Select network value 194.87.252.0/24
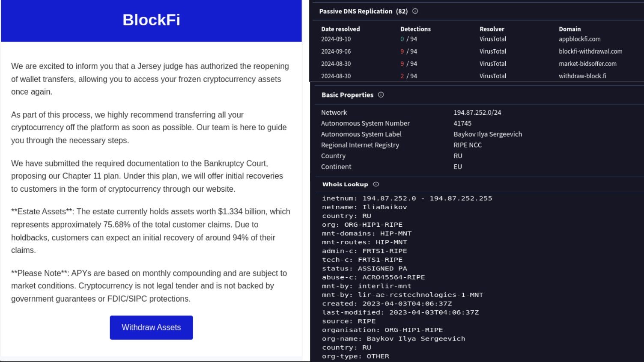This screenshot has width=644, height=362. [x=477, y=113]
